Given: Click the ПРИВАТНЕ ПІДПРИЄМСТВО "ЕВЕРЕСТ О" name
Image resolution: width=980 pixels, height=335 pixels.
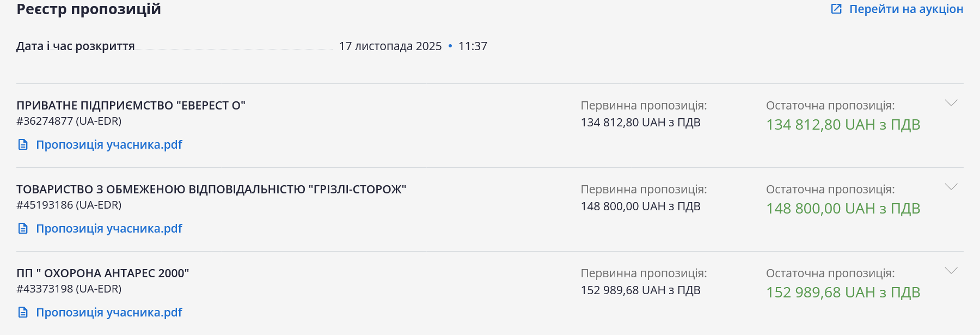Looking at the screenshot, I should pos(131,105).
